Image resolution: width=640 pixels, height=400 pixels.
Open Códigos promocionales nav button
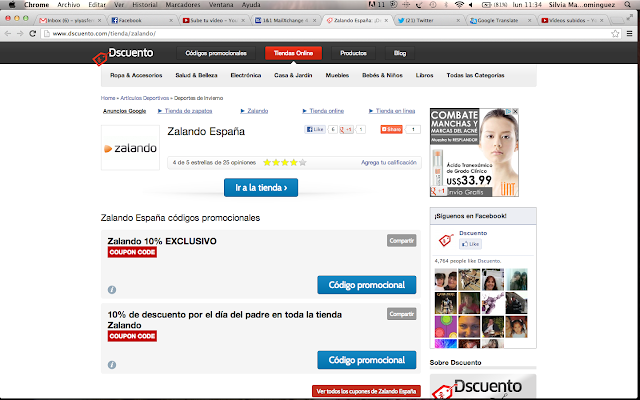click(216, 53)
